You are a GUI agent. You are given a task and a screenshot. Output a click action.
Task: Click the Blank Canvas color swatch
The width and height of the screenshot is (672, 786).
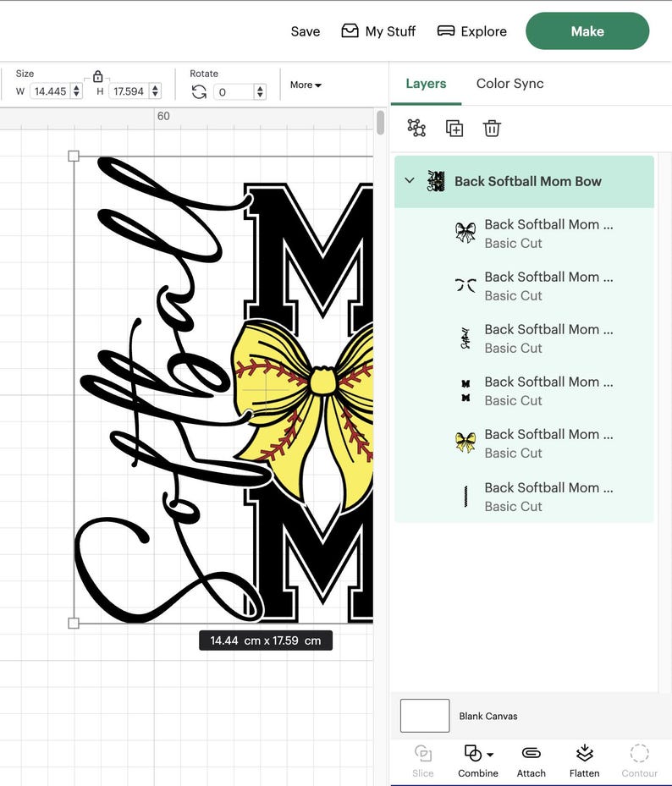(425, 716)
